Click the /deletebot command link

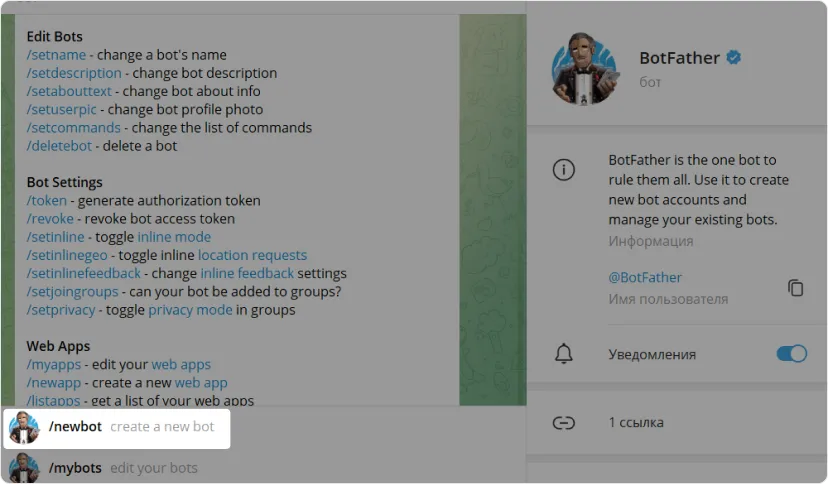[x=59, y=146]
